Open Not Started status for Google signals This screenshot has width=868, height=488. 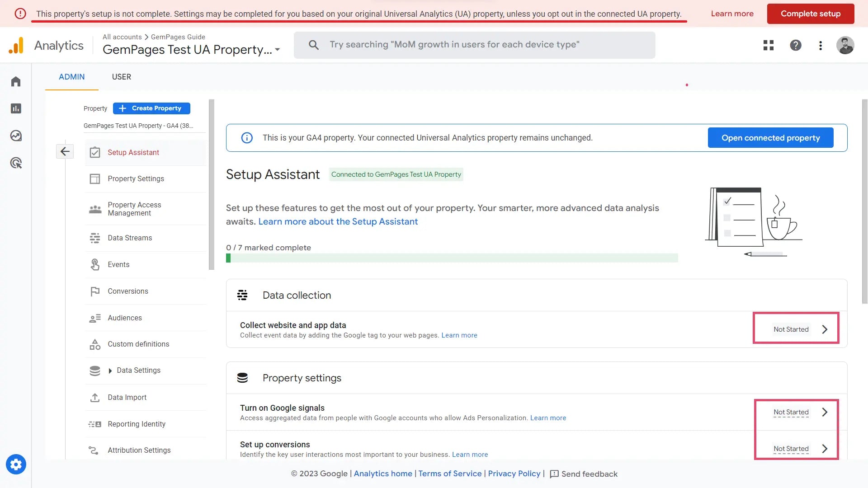click(x=791, y=412)
